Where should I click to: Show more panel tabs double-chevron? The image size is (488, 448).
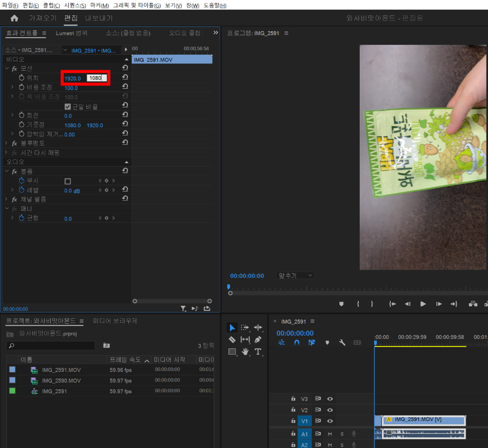216,32
